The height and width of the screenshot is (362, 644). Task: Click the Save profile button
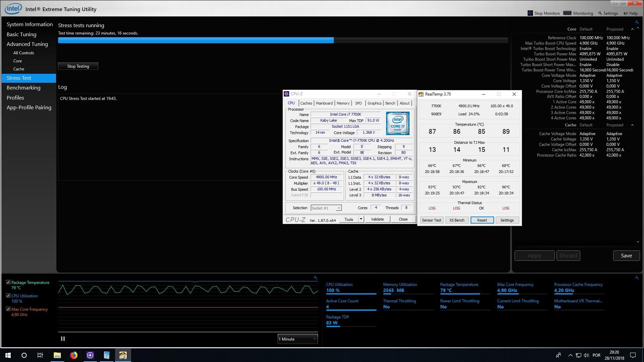[626, 255]
